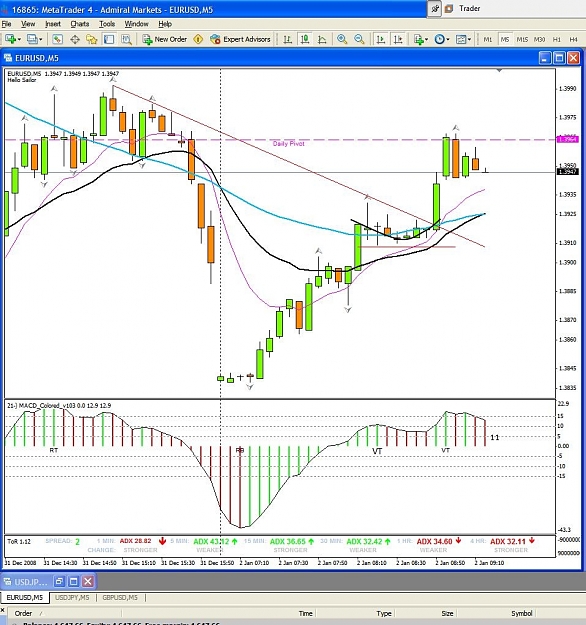Open the New Chart dropdown arrow
This screenshot has width=586, height=625.
click(x=19, y=39)
